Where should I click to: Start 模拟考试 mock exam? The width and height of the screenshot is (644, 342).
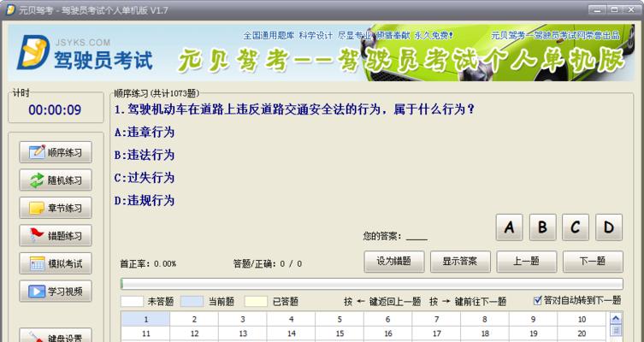[56, 263]
